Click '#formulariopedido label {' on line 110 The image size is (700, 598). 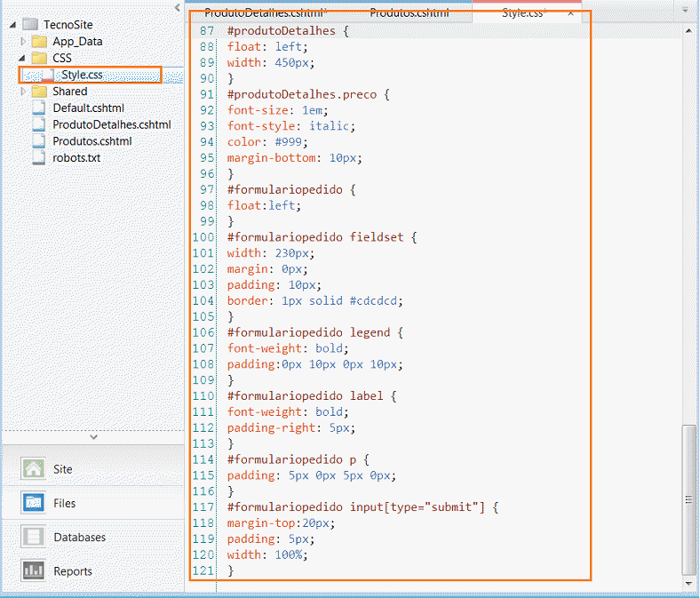312,395
